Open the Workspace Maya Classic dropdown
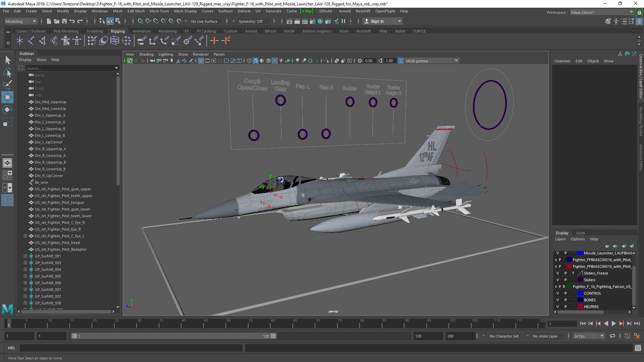Viewport: 644px width, 362px height. coord(602,12)
